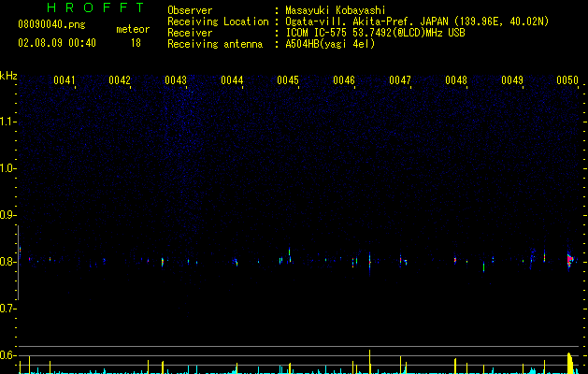Select the Ogata-vill. Akita-Pref. JAPAN location text
The image size is (588, 374).
tap(417, 22)
